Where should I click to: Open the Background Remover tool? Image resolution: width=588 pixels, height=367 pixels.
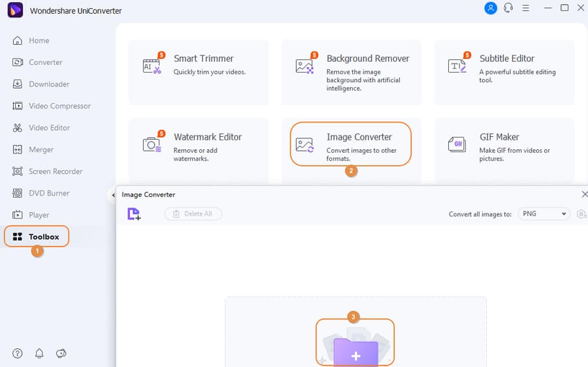click(351, 73)
